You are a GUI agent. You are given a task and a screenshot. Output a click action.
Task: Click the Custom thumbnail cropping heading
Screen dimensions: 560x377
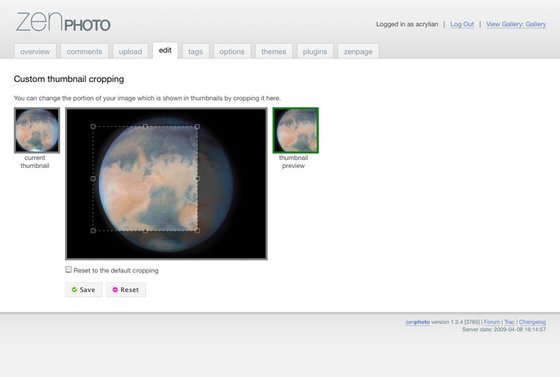(x=69, y=79)
